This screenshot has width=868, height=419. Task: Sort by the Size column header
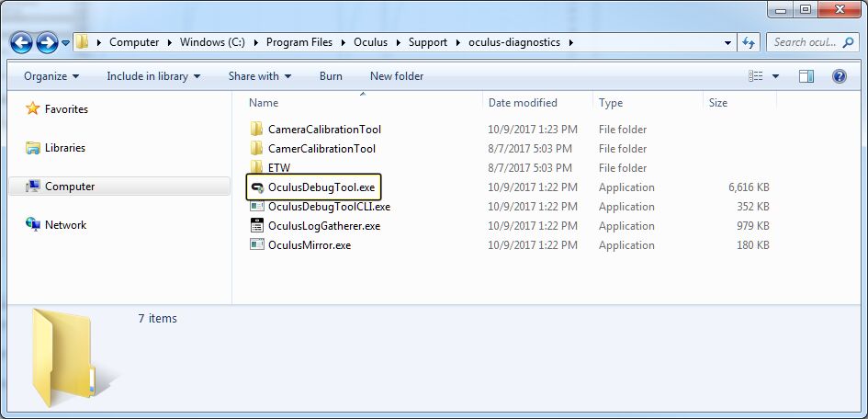[718, 103]
